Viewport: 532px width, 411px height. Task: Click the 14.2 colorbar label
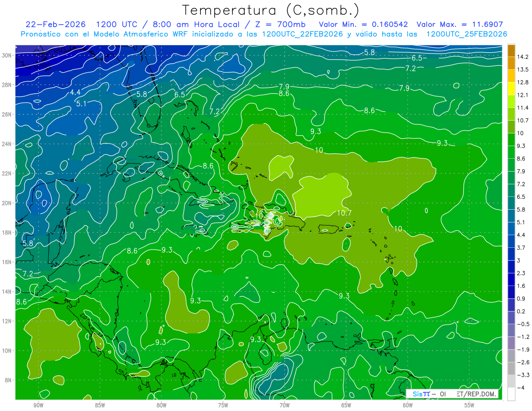[522, 57]
